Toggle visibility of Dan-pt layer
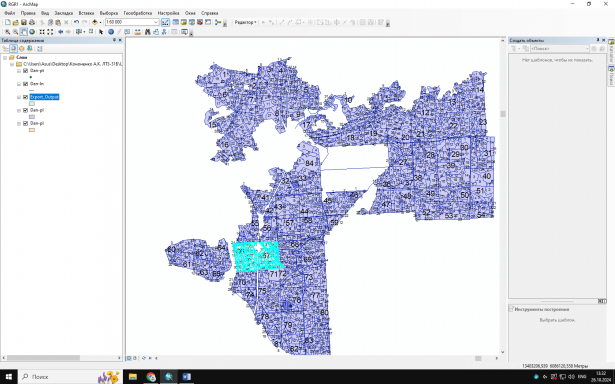This screenshot has width=615, height=384. coord(25,71)
